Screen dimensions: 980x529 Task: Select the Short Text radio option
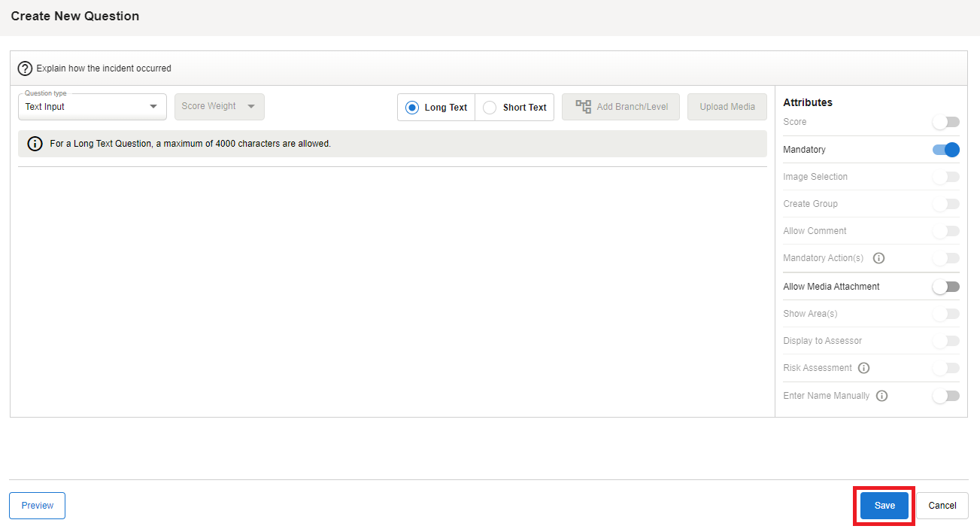coord(490,108)
